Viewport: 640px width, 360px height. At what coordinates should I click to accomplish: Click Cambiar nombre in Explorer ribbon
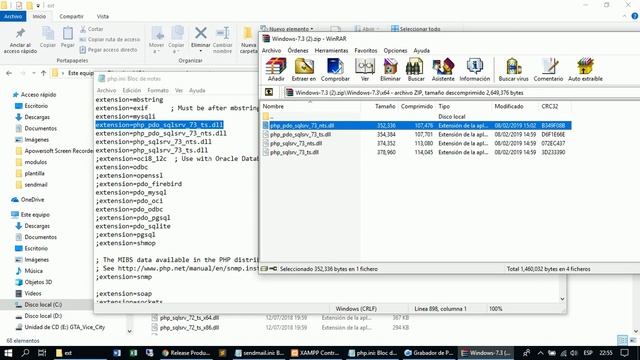222,40
